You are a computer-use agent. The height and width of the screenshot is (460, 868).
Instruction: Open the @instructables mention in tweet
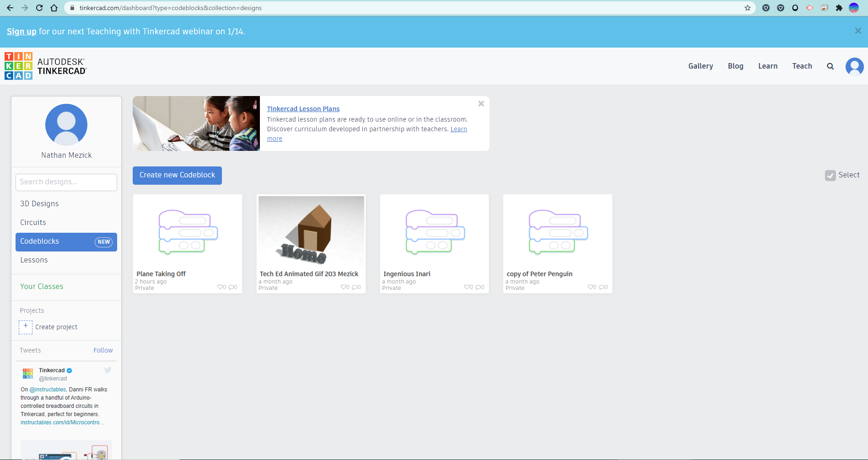click(x=48, y=390)
